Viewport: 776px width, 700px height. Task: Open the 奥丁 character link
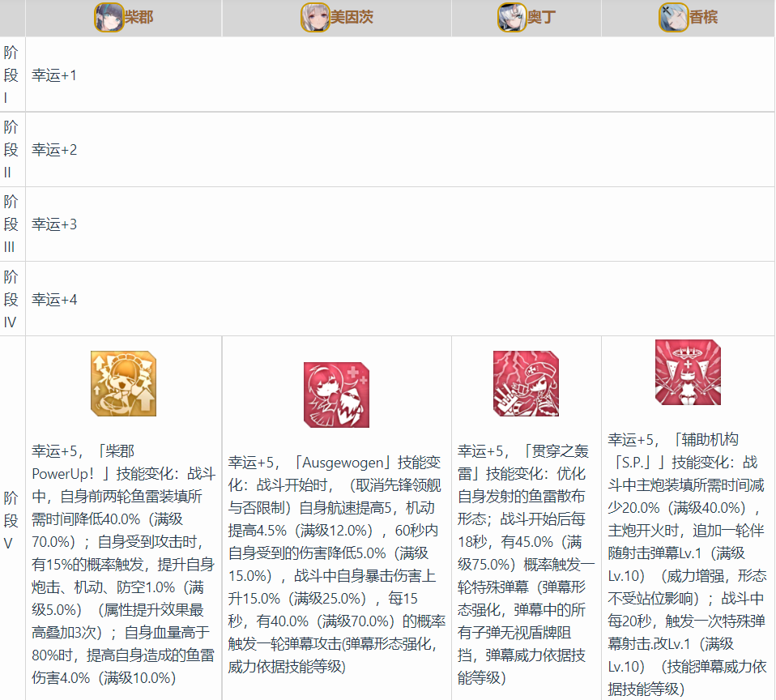(541, 17)
